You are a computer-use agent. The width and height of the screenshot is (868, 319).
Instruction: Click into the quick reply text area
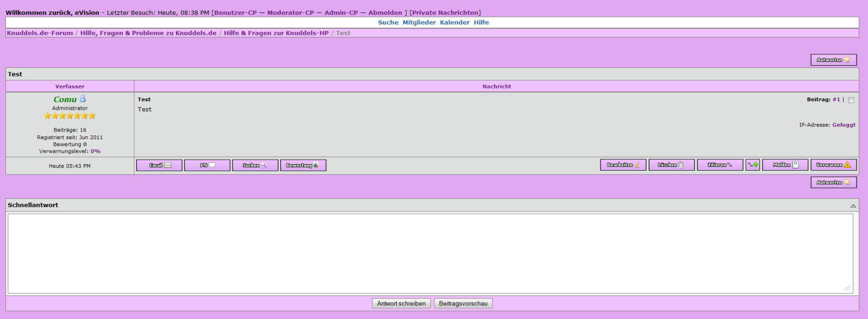tap(430, 253)
